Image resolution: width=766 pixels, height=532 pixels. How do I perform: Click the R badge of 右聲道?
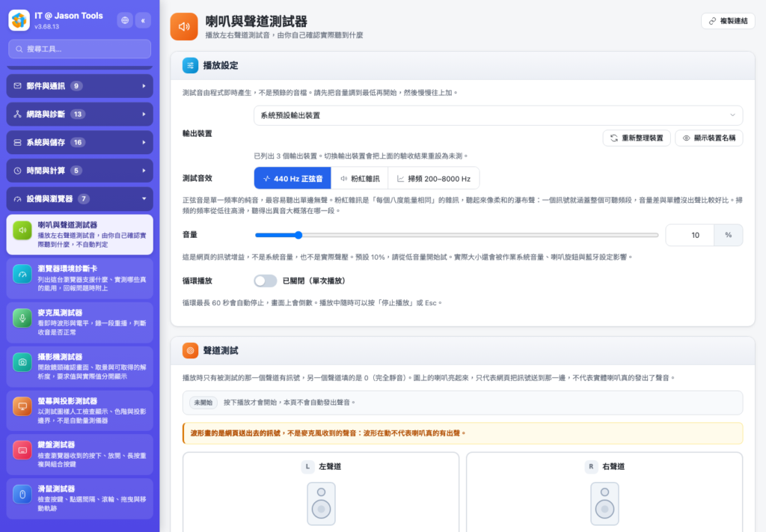591,467
